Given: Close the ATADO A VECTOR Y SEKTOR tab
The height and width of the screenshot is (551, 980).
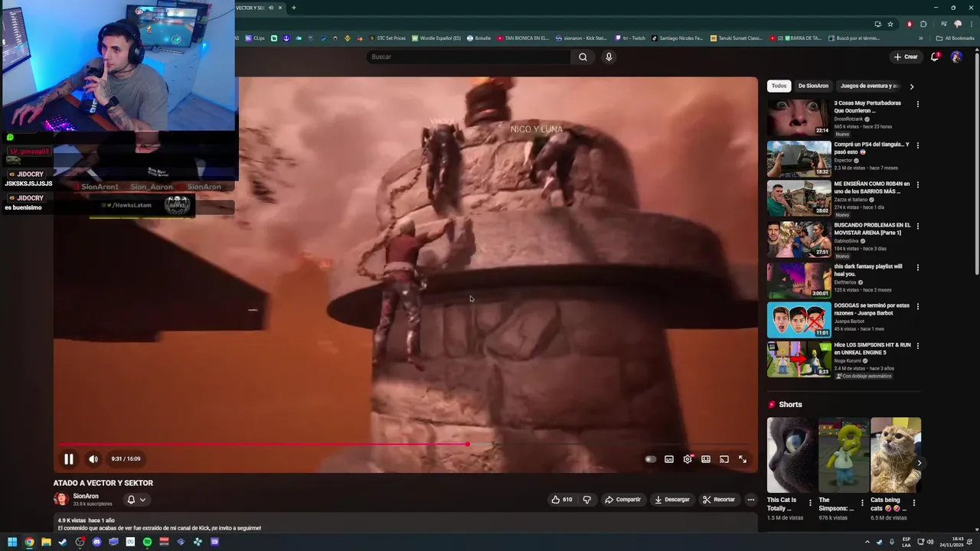Looking at the screenshot, I should (280, 8).
